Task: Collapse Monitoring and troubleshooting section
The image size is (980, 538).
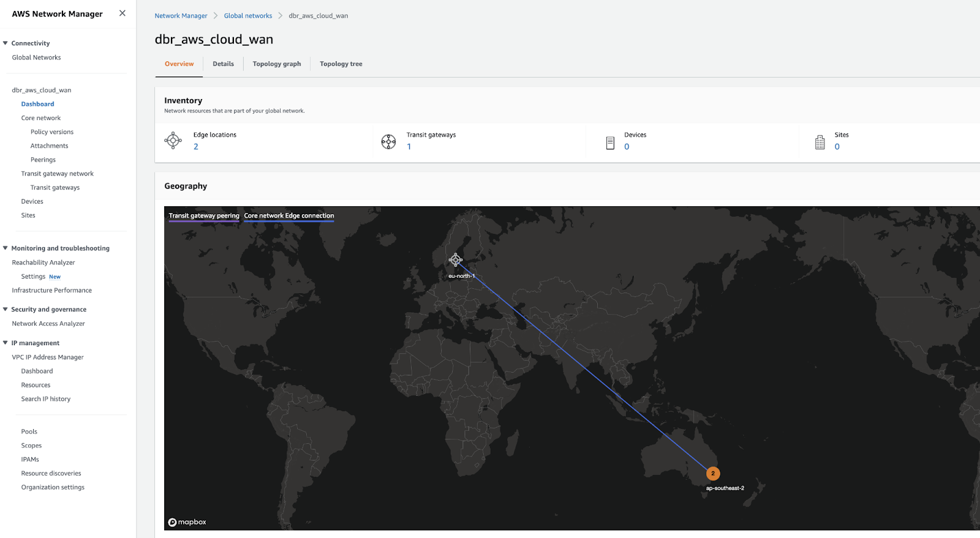Action: point(6,248)
